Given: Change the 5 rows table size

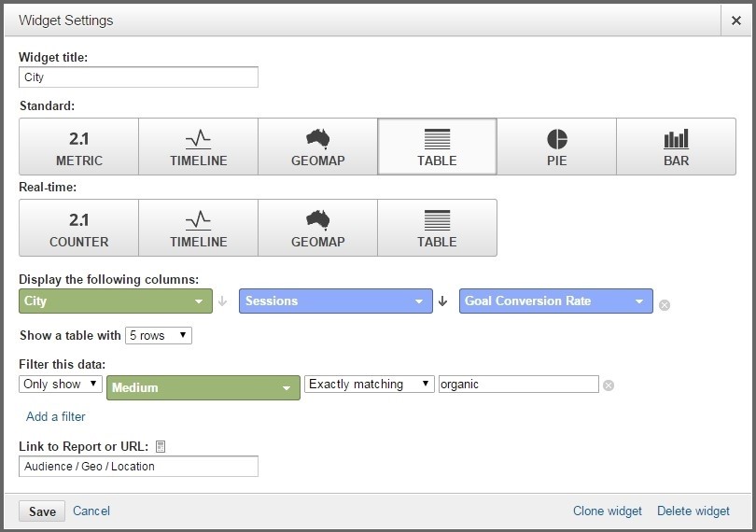Looking at the screenshot, I should point(159,335).
